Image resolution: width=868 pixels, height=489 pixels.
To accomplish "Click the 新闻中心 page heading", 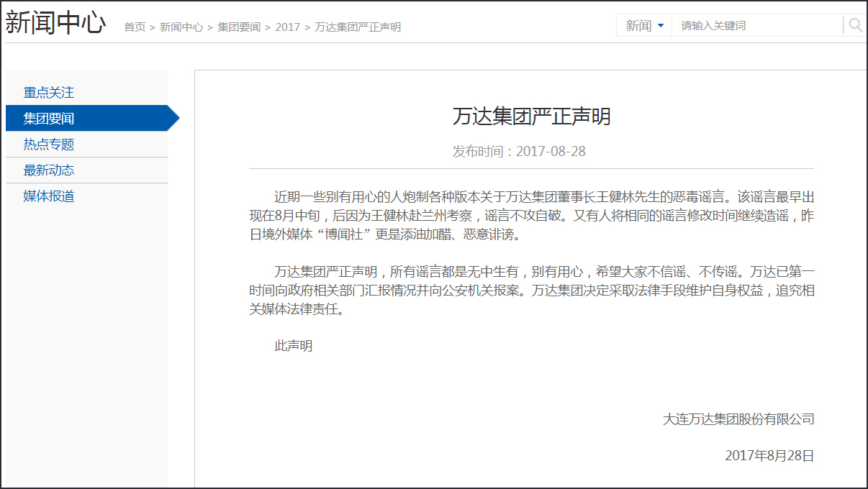I will [55, 24].
